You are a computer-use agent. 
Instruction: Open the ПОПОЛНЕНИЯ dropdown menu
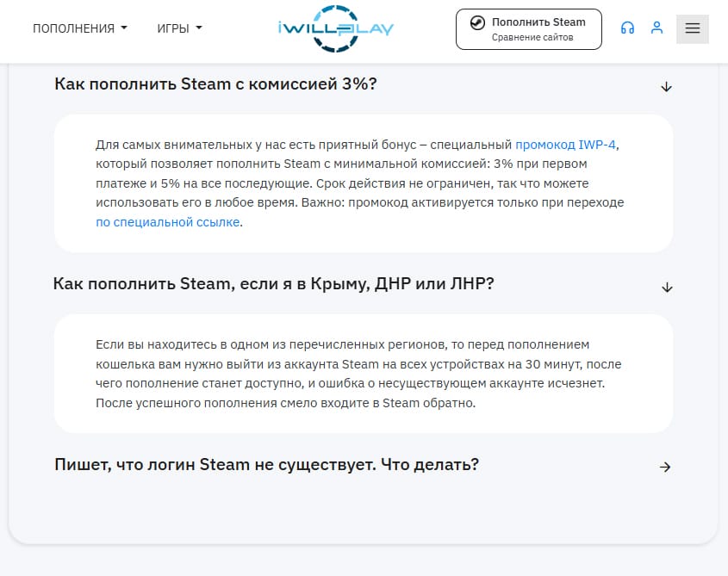80,28
